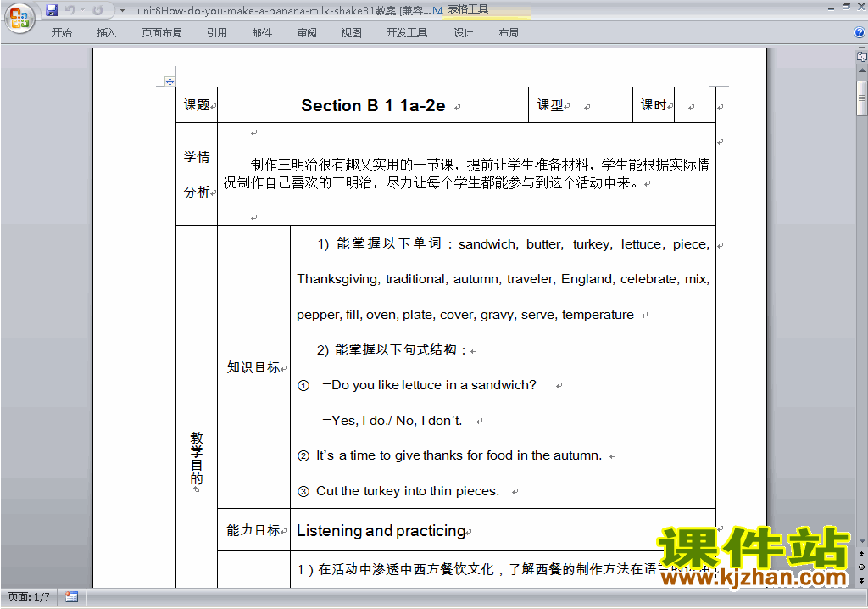Click the 分析 label text
The image size is (868, 609).
[x=197, y=192]
